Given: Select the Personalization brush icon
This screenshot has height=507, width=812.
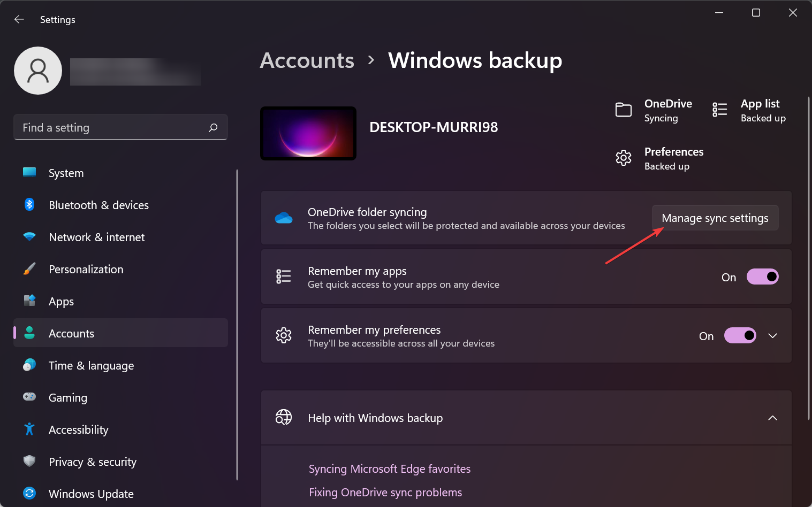Looking at the screenshot, I should [x=29, y=268].
